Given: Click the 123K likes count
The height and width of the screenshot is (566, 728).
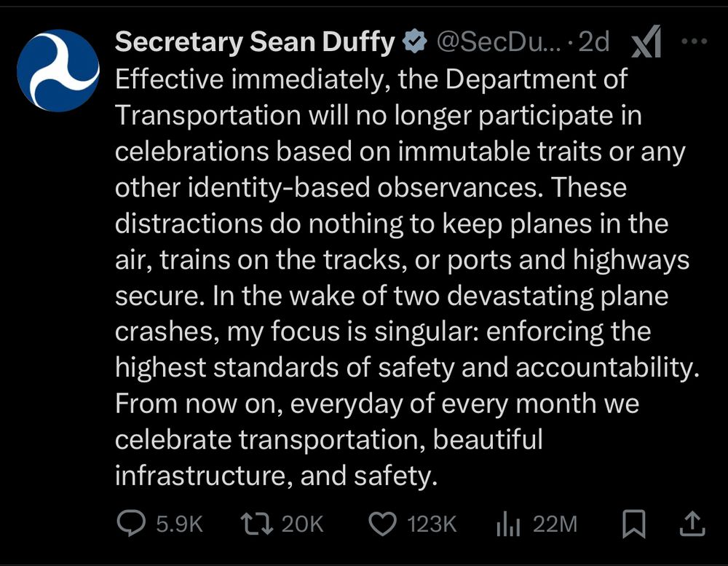Looking at the screenshot, I should [x=432, y=524].
